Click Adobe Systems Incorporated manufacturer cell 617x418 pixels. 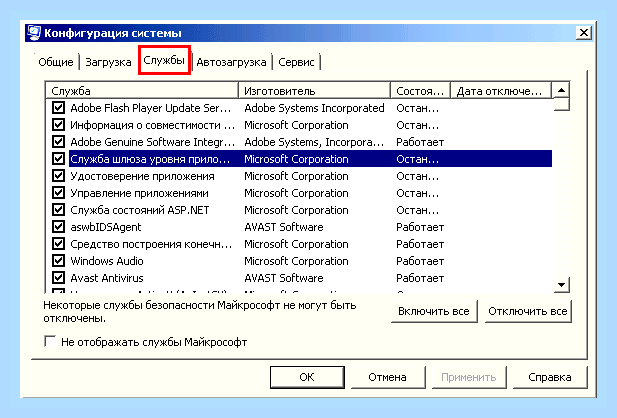pos(314,108)
